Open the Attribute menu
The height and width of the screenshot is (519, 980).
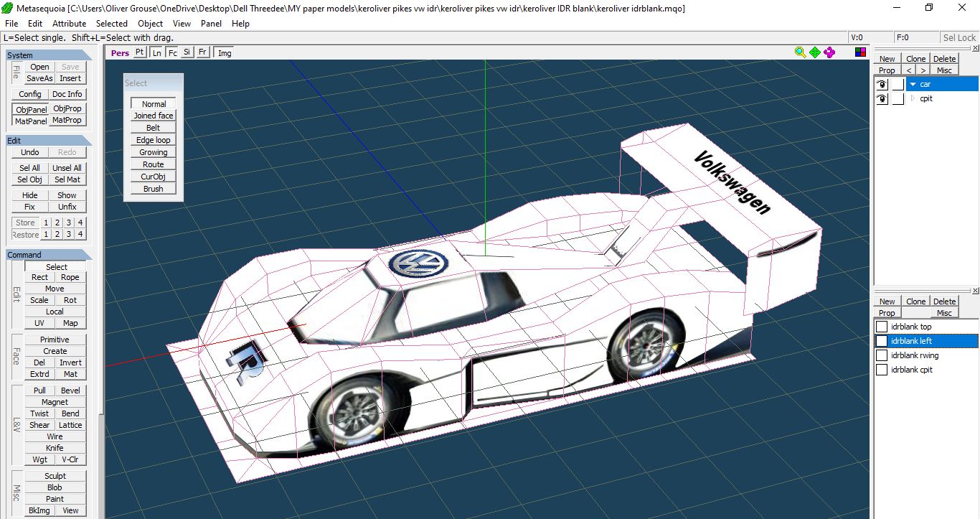pos(69,24)
